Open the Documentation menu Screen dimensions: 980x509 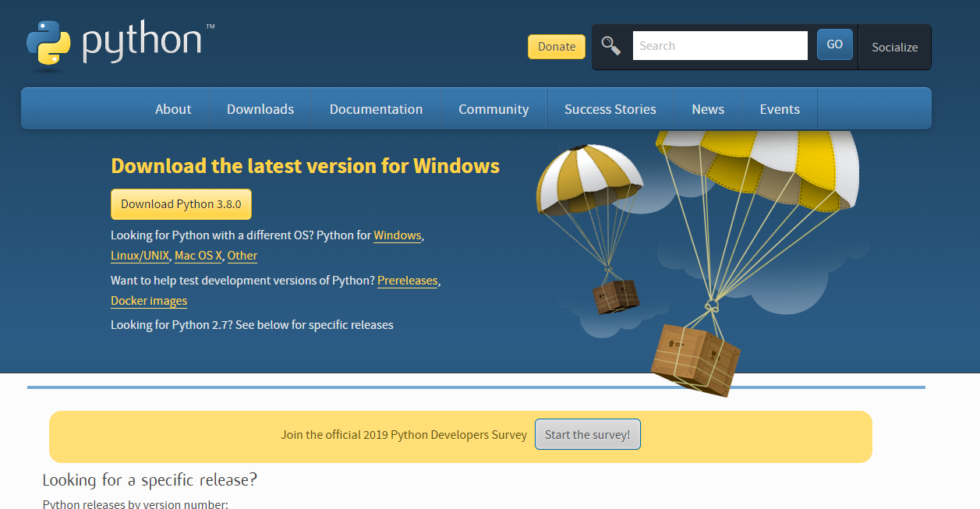point(376,109)
